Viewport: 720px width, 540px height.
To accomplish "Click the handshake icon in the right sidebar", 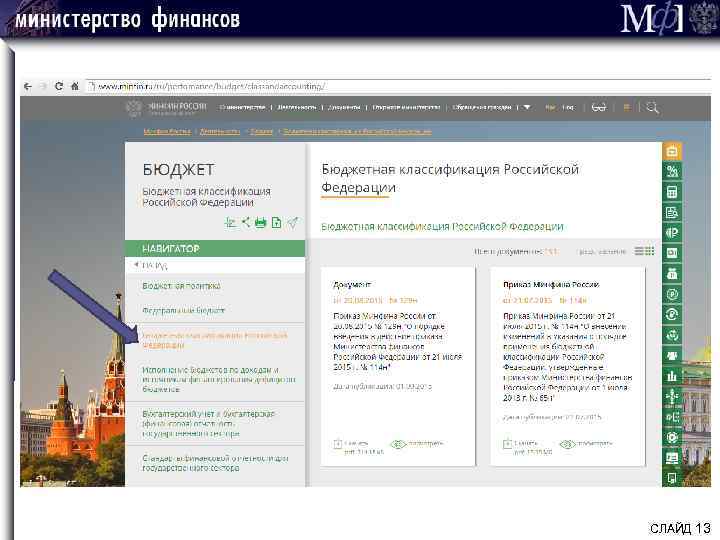I will [672, 355].
